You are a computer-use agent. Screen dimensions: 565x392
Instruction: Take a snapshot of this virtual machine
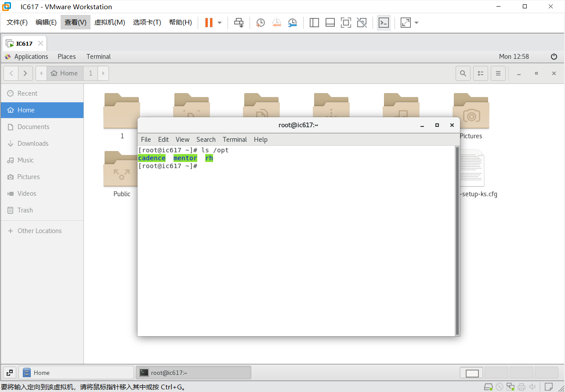click(x=261, y=22)
